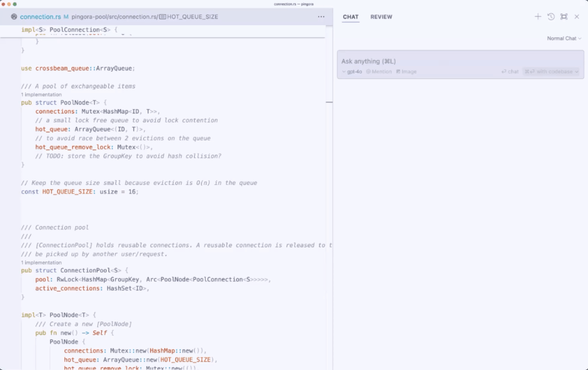The height and width of the screenshot is (370, 588).
Task: Click the Mention @ icon
Action: tap(369, 72)
